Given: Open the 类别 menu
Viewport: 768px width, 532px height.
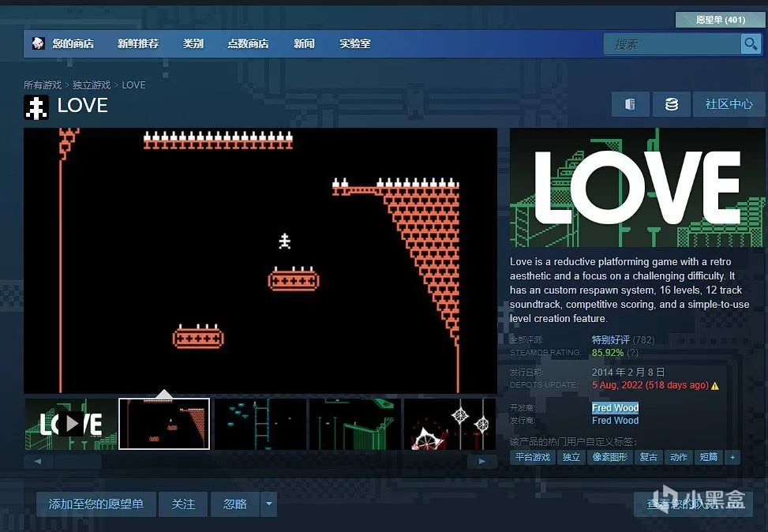Looking at the screenshot, I should (193, 43).
